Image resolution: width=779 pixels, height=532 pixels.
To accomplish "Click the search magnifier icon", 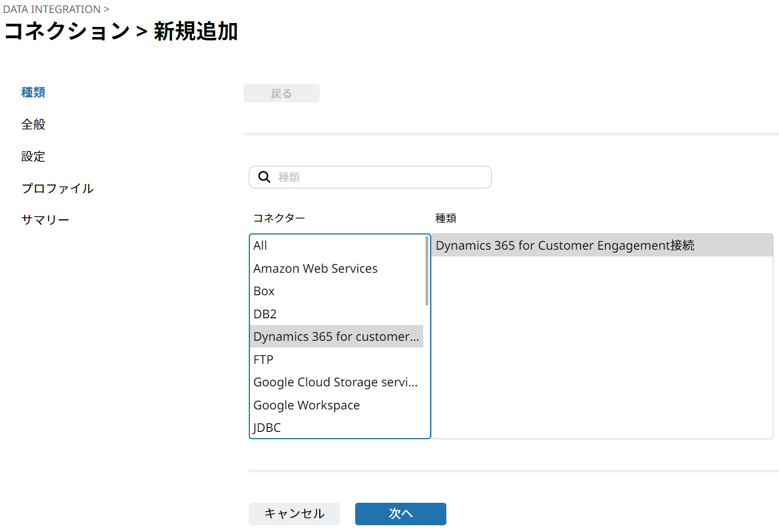I will click(264, 177).
